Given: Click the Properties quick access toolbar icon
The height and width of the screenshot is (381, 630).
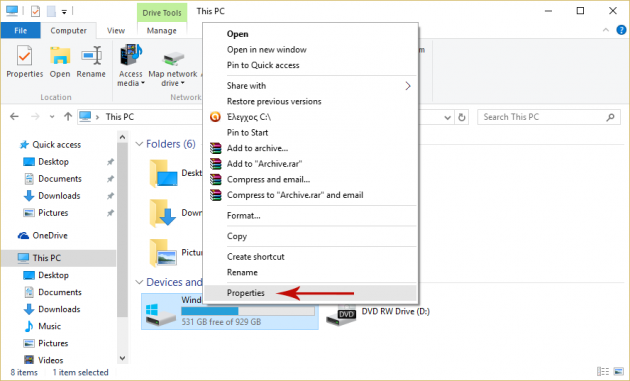Looking at the screenshot, I should [x=35, y=11].
